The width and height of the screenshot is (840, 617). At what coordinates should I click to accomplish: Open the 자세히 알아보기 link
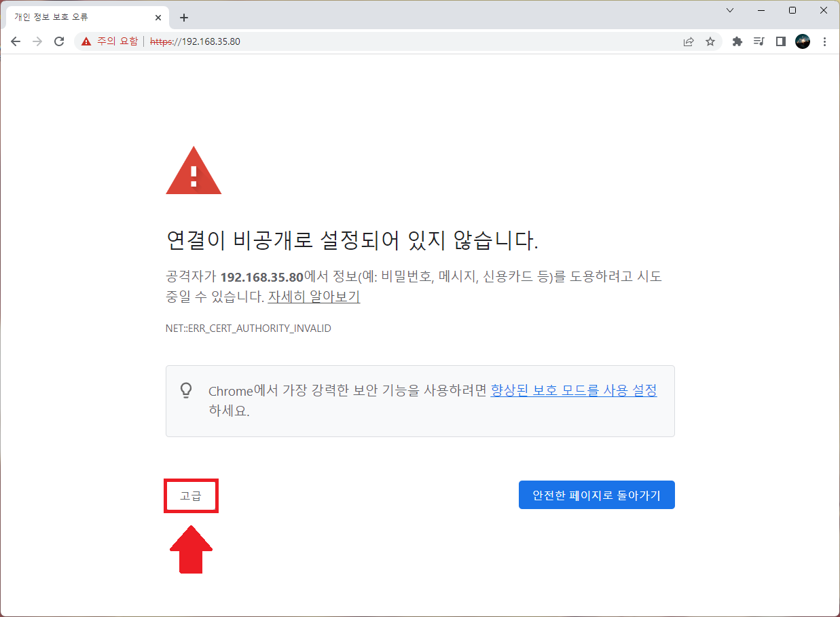(314, 297)
